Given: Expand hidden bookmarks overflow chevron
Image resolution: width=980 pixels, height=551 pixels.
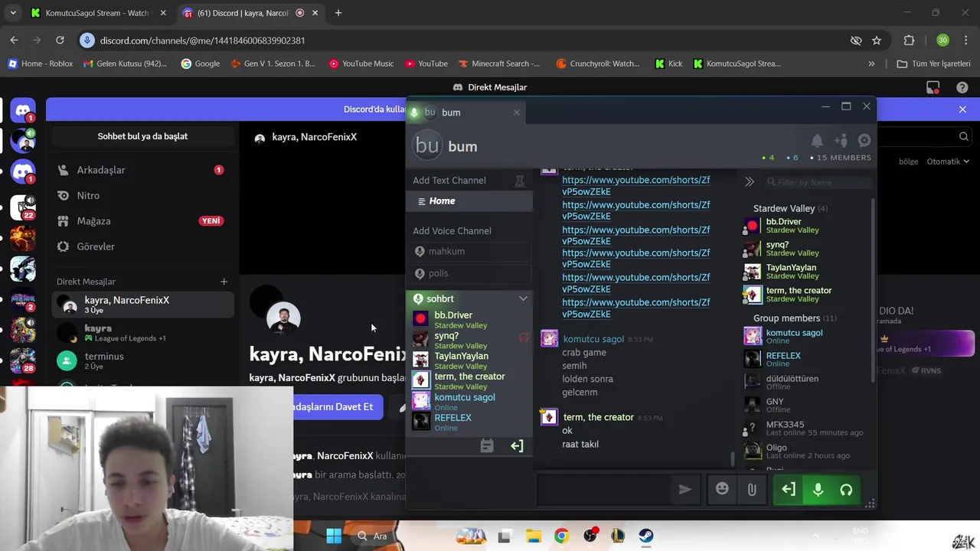Looking at the screenshot, I should point(871,64).
